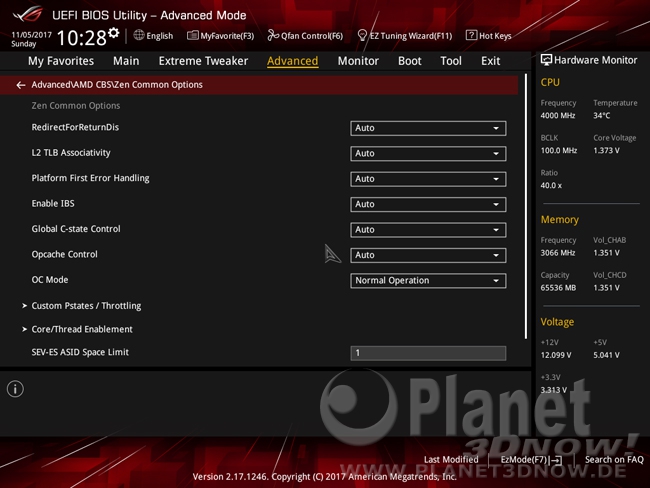650x488 pixels.
Task: Open Hot Keys text button
Action: point(495,36)
